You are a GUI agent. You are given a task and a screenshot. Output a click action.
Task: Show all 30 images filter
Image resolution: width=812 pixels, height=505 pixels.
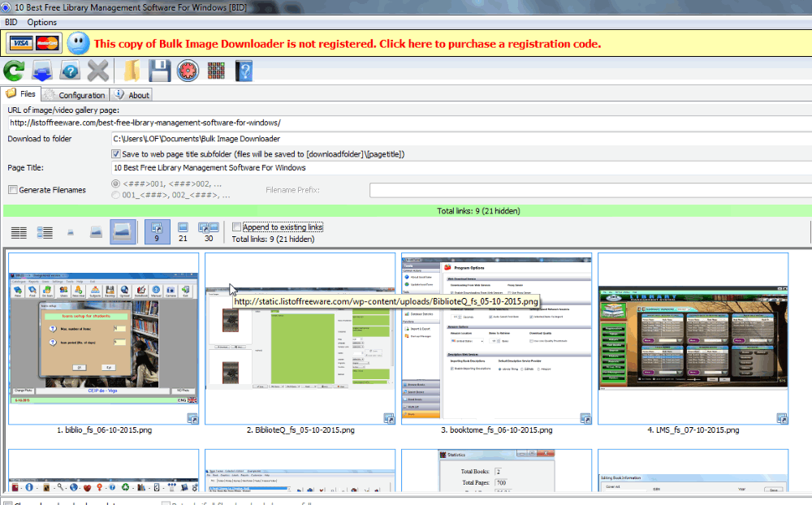click(209, 231)
